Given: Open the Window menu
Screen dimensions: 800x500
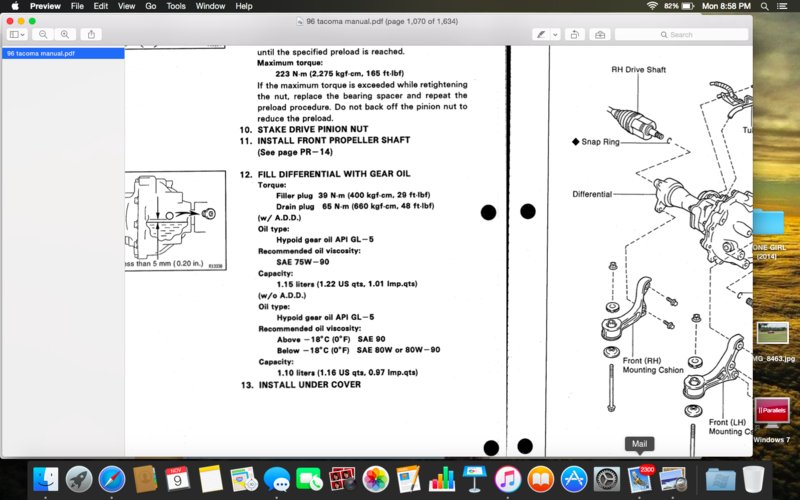Looking at the screenshot, I should [x=210, y=6].
